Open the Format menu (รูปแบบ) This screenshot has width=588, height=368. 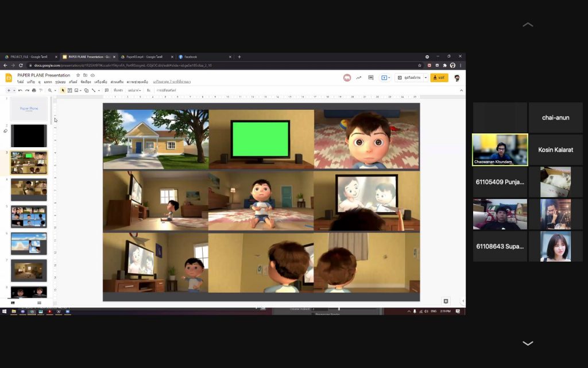60,82
